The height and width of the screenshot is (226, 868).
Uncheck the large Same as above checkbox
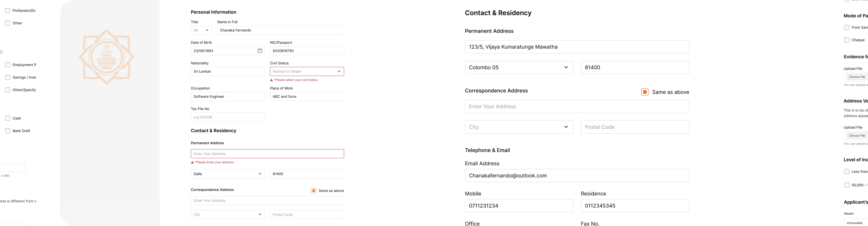pyautogui.click(x=645, y=92)
